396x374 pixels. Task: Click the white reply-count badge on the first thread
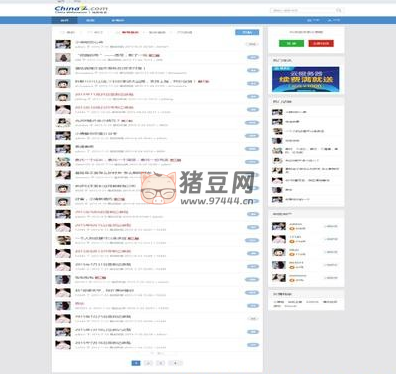[x=252, y=44]
